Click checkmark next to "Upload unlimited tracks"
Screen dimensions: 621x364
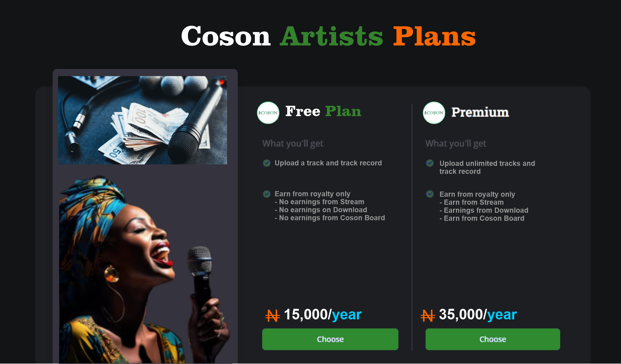(430, 163)
